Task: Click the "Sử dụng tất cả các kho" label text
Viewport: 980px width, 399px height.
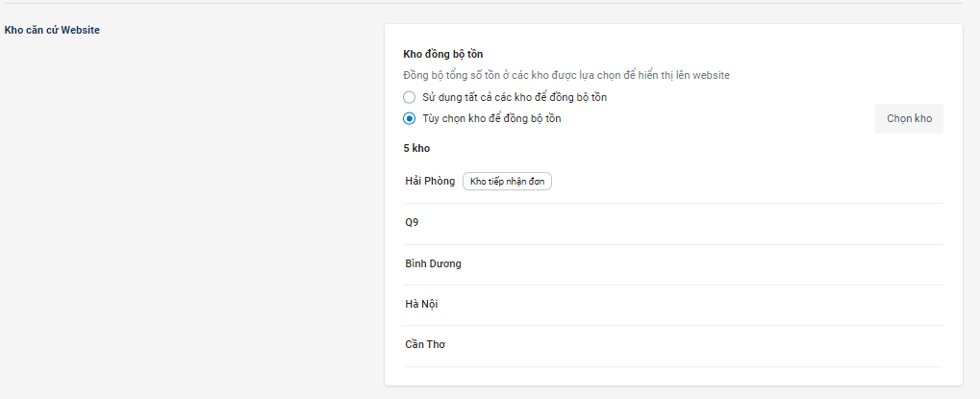Action: click(515, 97)
